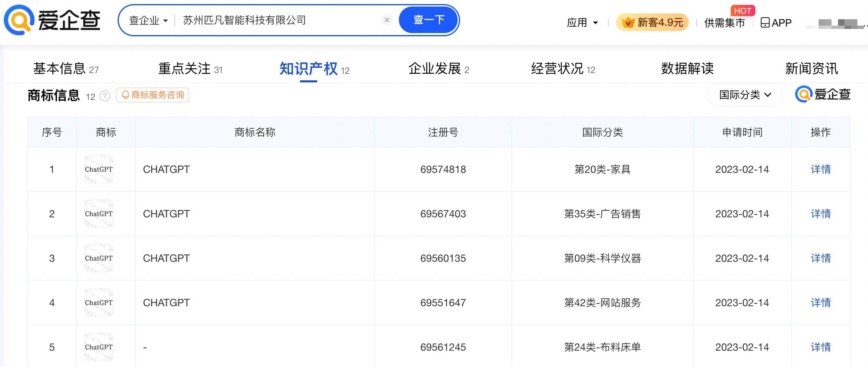Screen dimensions: 868x367
Task: Switch to the 基本信息 tab
Action: point(66,69)
